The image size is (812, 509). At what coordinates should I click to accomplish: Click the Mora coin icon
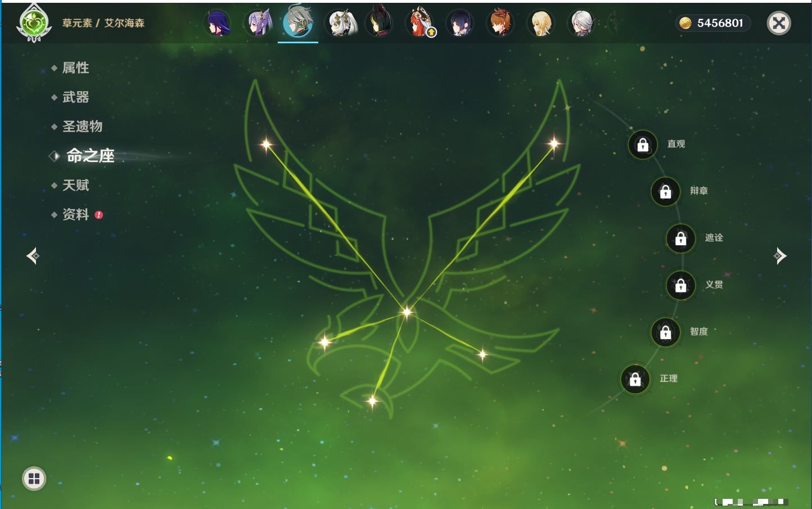685,23
